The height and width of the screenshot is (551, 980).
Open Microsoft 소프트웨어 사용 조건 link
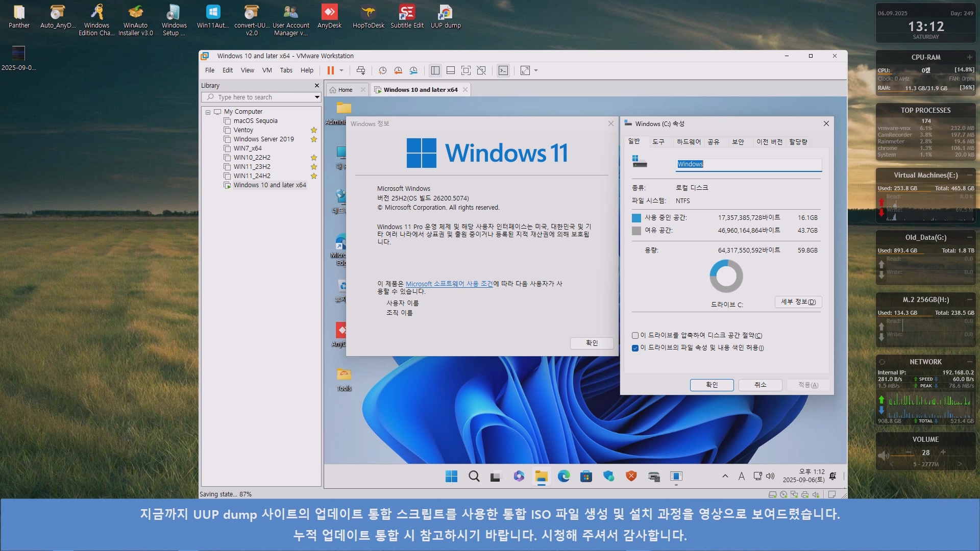[x=449, y=284]
